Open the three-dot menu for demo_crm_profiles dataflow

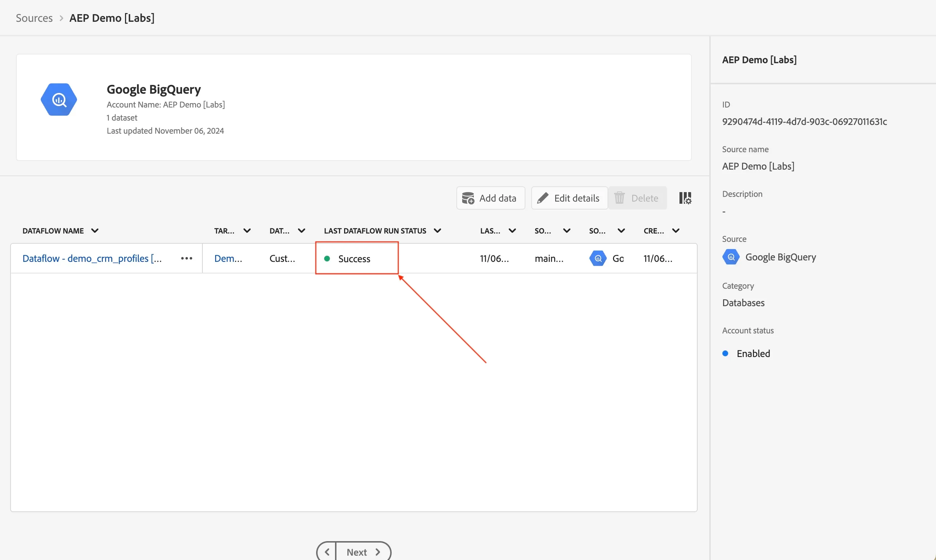[x=186, y=259]
